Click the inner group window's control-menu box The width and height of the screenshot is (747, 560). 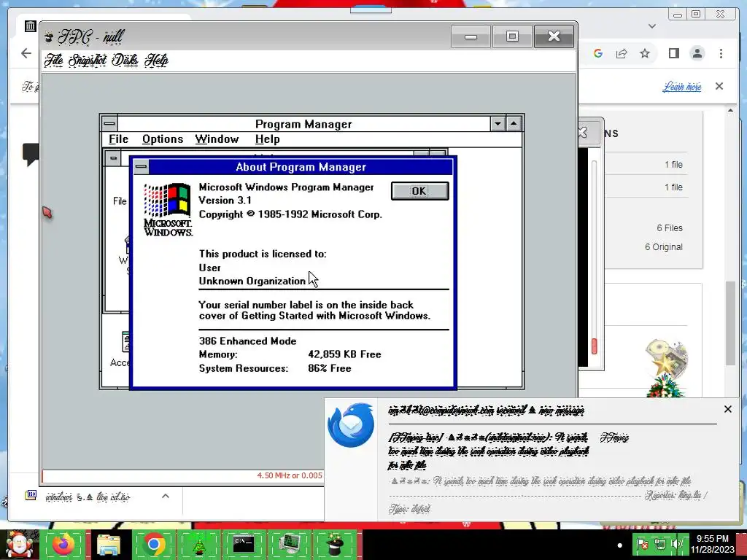(x=113, y=157)
